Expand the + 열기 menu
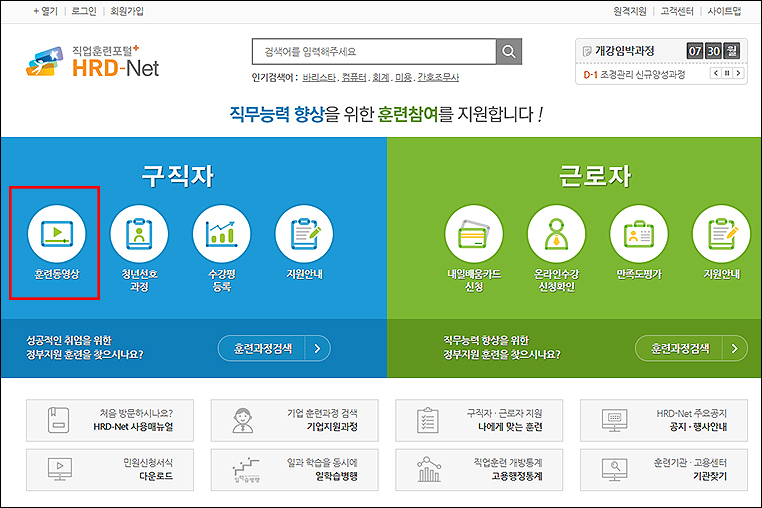 pyautogui.click(x=46, y=10)
